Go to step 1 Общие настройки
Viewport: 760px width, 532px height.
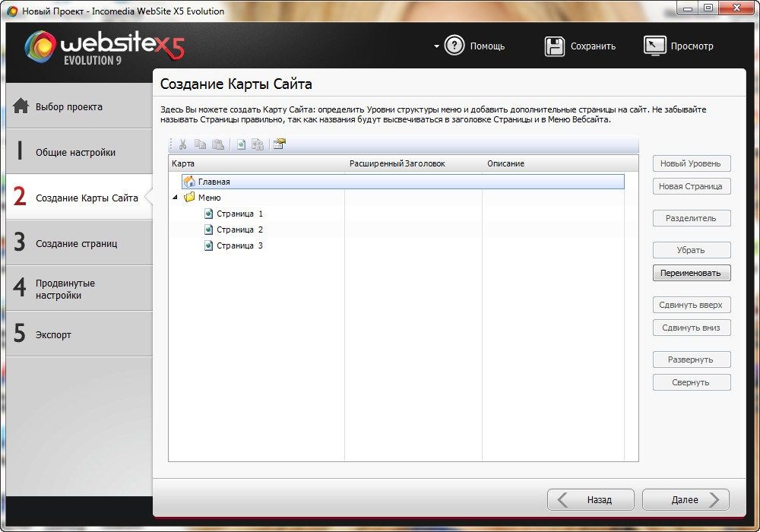[x=75, y=152]
